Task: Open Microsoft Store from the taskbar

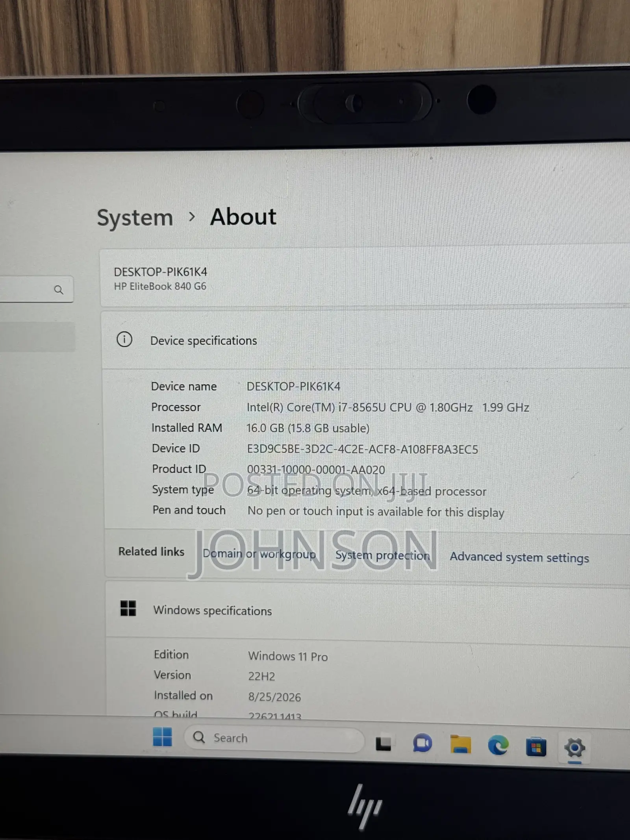Action: (536, 746)
